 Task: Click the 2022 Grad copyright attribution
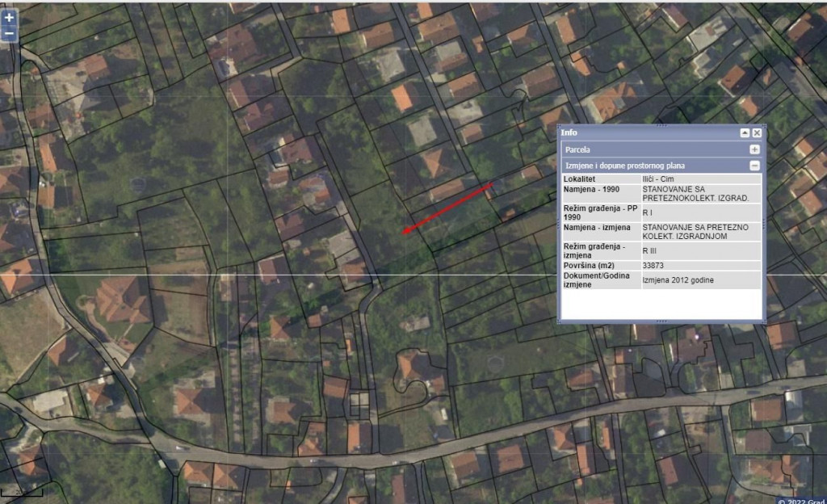click(801, 500)
